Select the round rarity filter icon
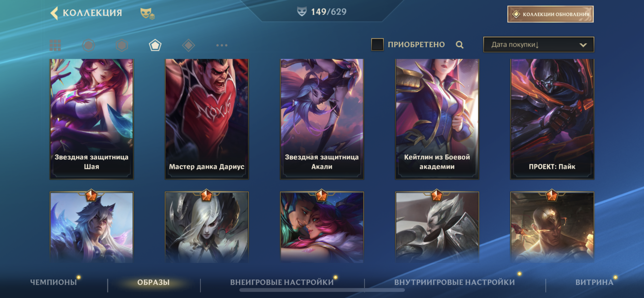 click(89, 45)
